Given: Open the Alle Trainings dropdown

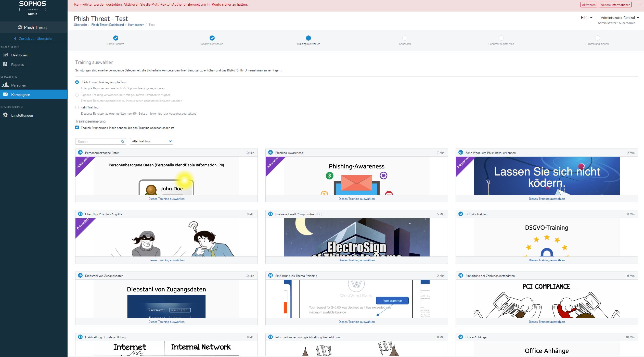Looking at the screenshot, I should pos(151,141).
